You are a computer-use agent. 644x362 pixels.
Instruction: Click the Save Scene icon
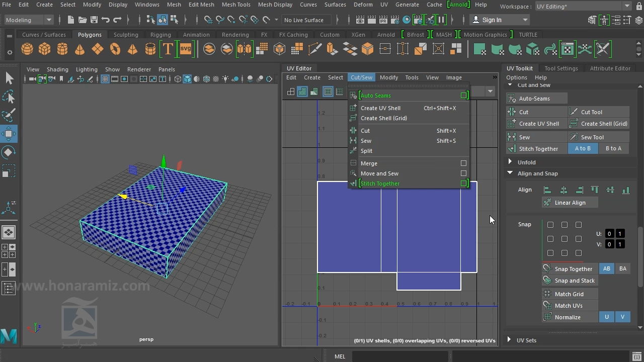click(x=94, y=20)
